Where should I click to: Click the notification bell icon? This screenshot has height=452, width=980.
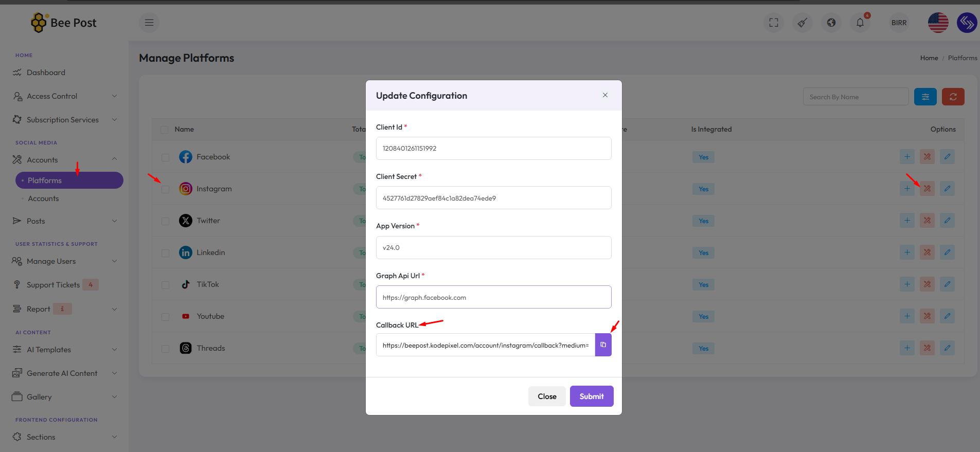click(x=860, y=23)
